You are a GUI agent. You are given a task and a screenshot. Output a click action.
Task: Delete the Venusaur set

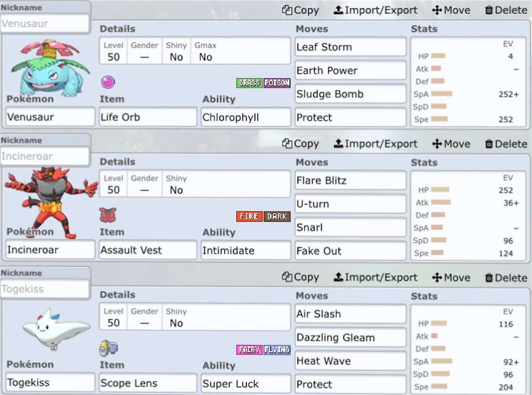pyautogui.click(x=506, y=10)
